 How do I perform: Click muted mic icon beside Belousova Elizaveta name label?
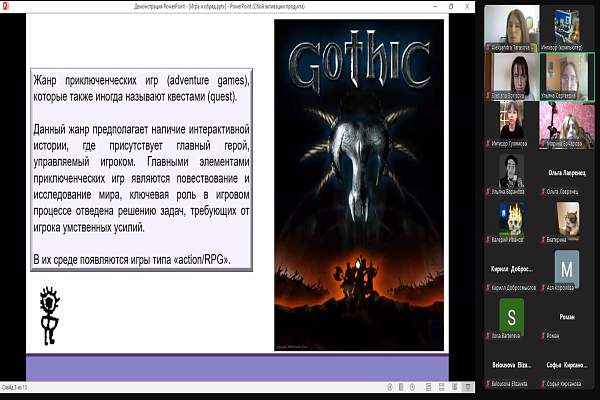(x=488, y=384)
